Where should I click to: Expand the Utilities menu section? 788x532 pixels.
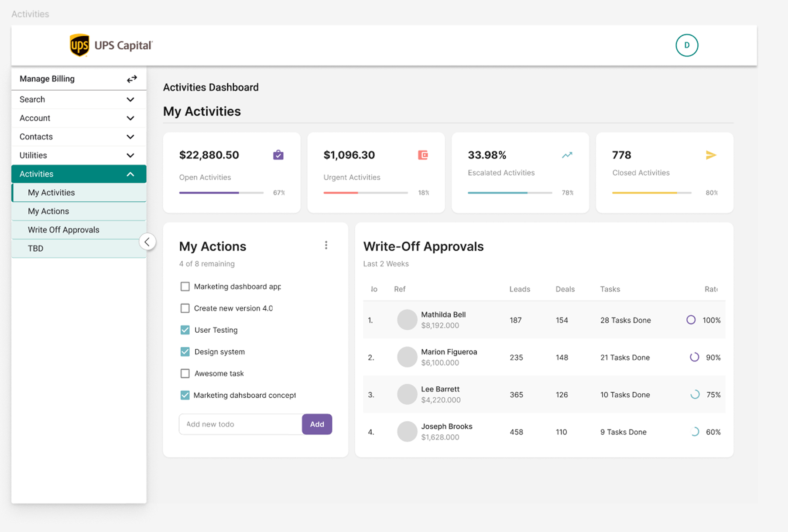[79, 155]
